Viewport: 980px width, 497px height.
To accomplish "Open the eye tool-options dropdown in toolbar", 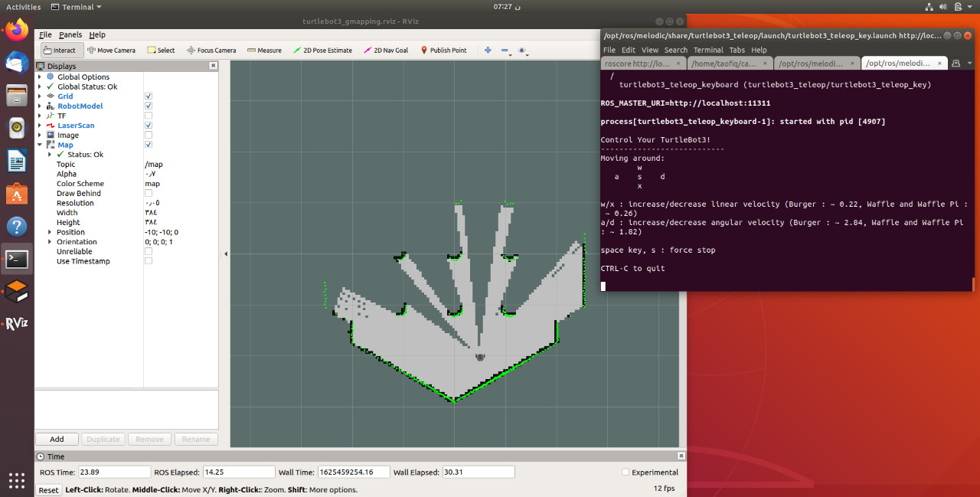I will (524, 51).
